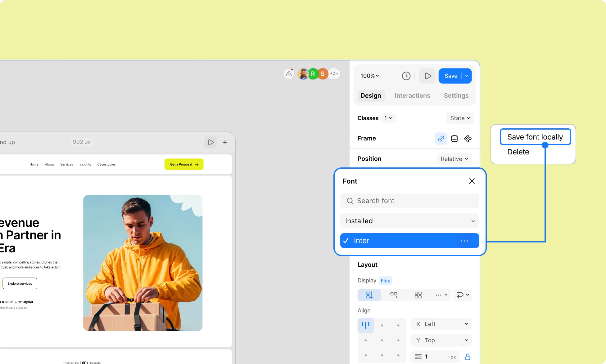Switch to the Design tab
Image resolution: width=606 pixels, height=364 pixels.
(x=371, y=95)
